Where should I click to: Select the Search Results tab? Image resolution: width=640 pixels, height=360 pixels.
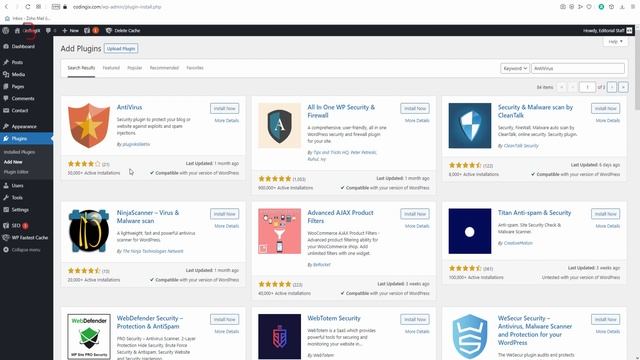click(x=81, y=68)
